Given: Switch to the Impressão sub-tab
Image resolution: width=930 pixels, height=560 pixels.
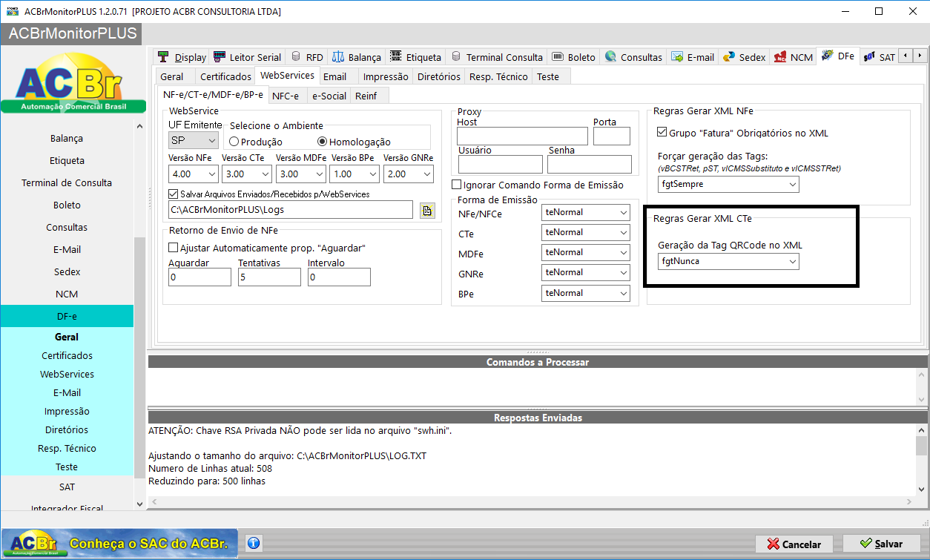Looking at the screenshot, I should (386, 76).
